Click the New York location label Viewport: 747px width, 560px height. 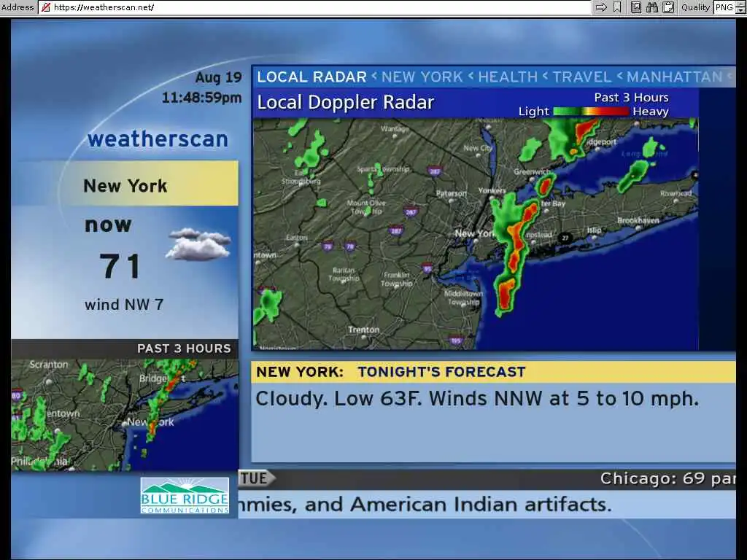tap(125, 186)
